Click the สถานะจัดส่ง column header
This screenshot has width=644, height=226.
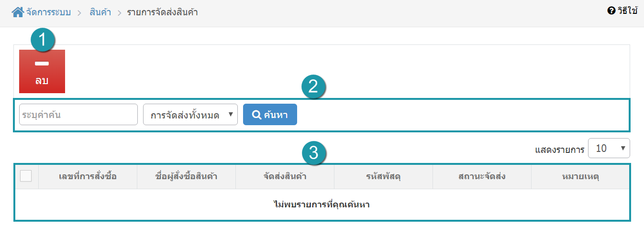(482, 177)
